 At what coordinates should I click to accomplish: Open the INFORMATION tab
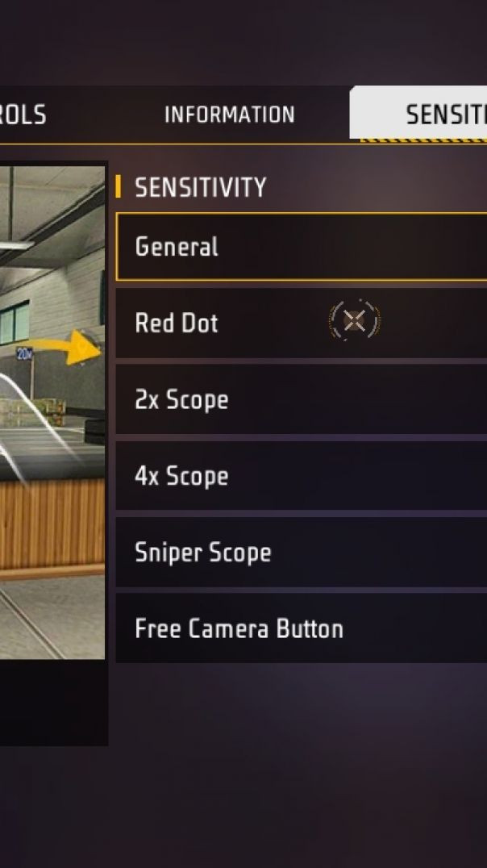pos(229,115)
